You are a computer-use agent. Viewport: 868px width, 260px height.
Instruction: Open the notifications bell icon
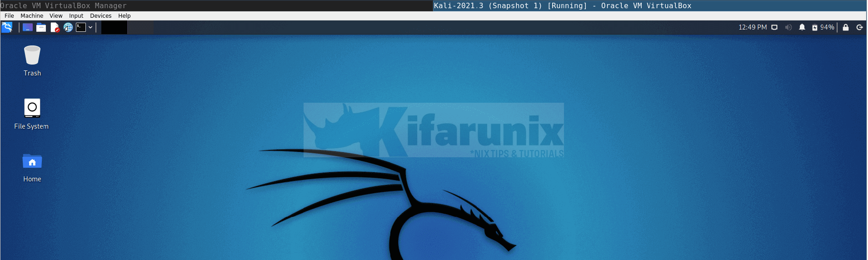[x=802, y=27]
